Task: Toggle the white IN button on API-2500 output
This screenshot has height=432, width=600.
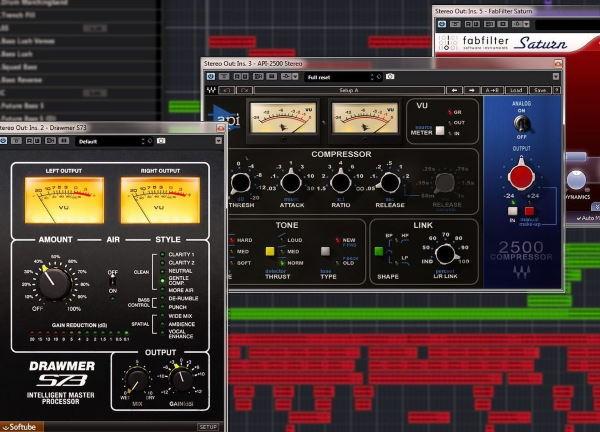Action: tap(512, 211)
